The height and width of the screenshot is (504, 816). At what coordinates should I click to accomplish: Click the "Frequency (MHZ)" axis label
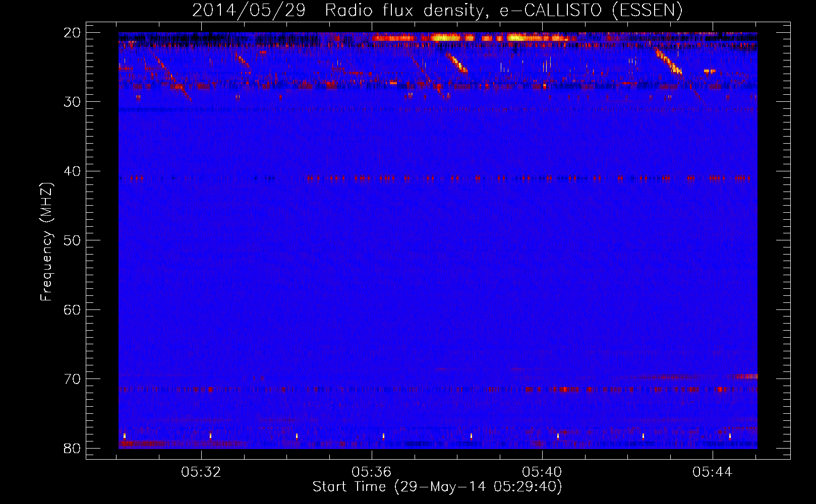[46, 242]
